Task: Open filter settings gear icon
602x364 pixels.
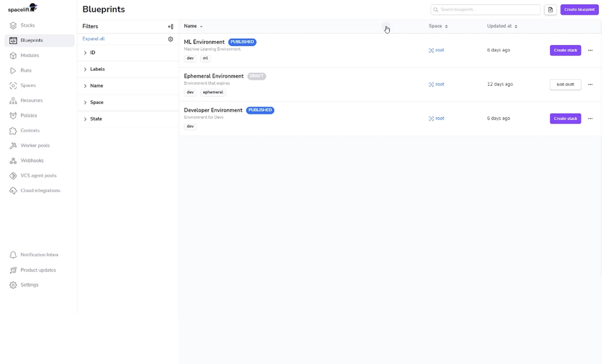Action: (170, 39)
